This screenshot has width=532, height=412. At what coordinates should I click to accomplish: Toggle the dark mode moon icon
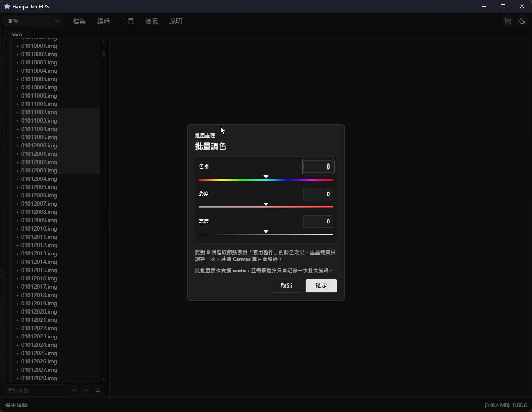522,21
